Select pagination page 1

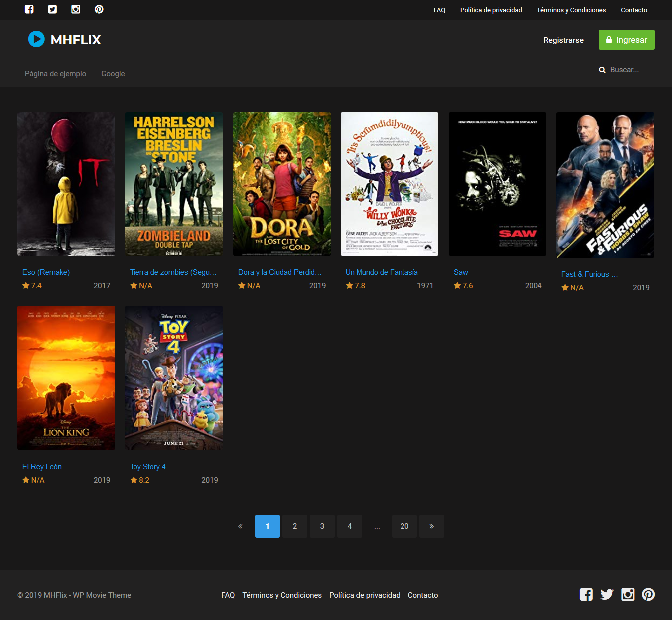coord(268,526)
